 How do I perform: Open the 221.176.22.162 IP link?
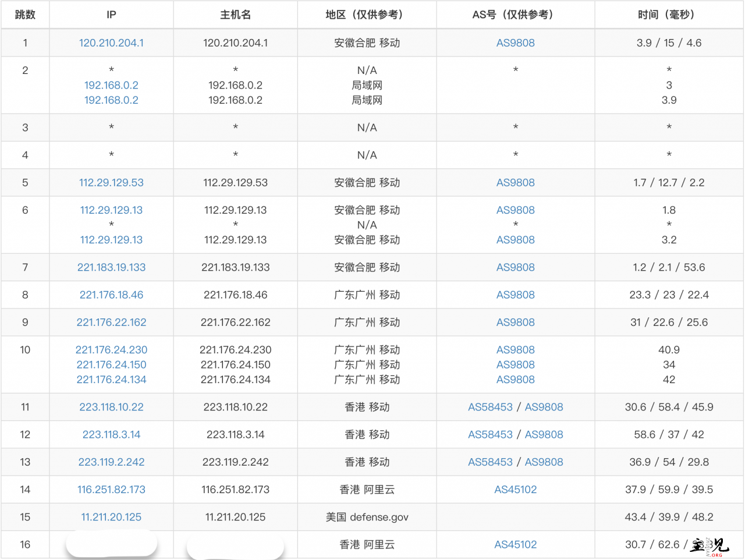(x=111, y=322)
